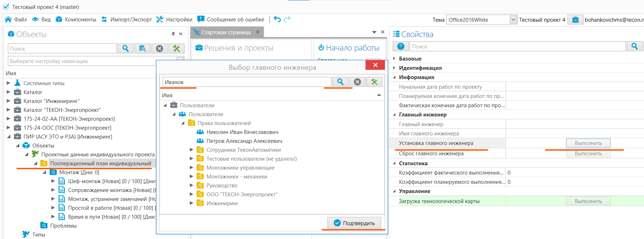Collapse the Главный инженер section
Screen dimensions: 644x239
point(394,115)
